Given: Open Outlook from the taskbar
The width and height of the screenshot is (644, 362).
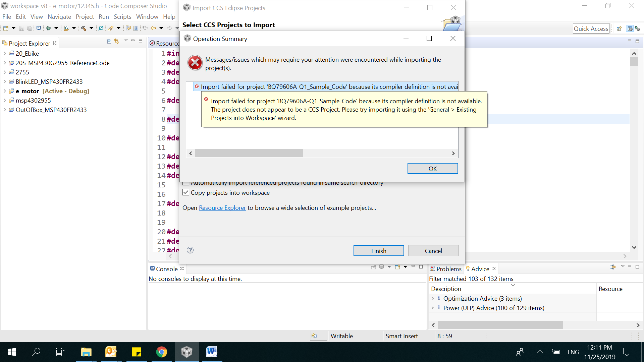Looking at the screenshot, I should 111,352.
